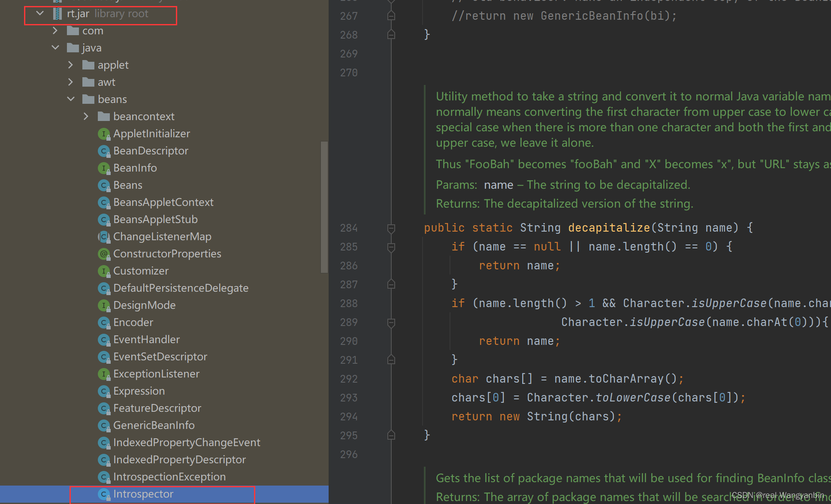Click the EventSetDescriptor class icon

point(104,357)
